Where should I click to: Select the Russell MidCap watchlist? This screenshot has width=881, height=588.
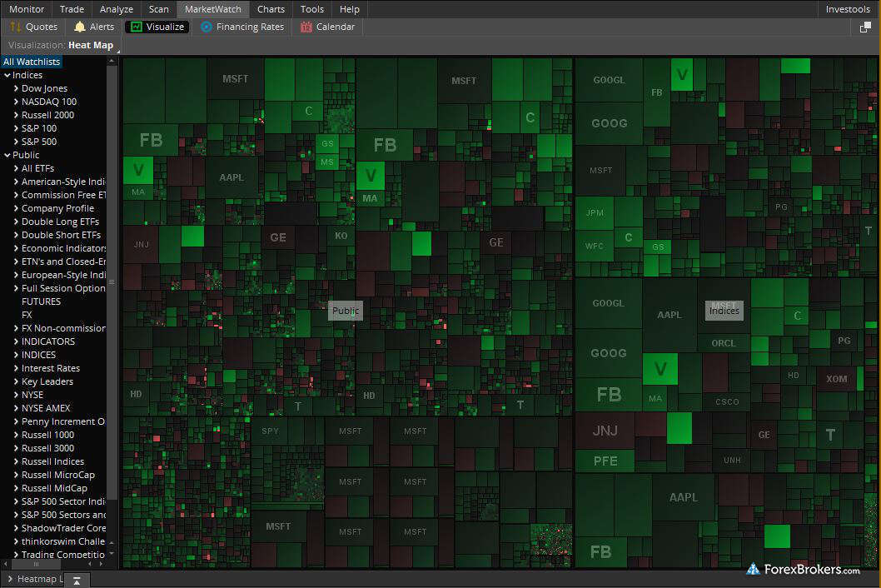click(54, 489)
